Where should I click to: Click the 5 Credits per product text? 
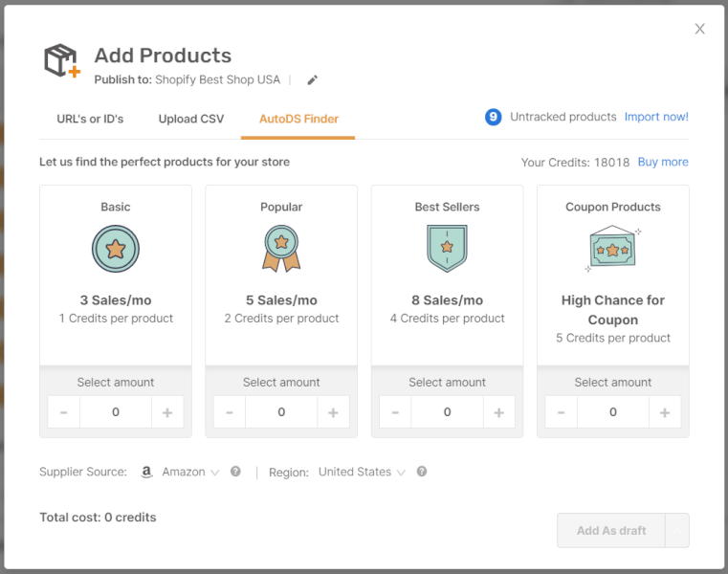(613, 338)
